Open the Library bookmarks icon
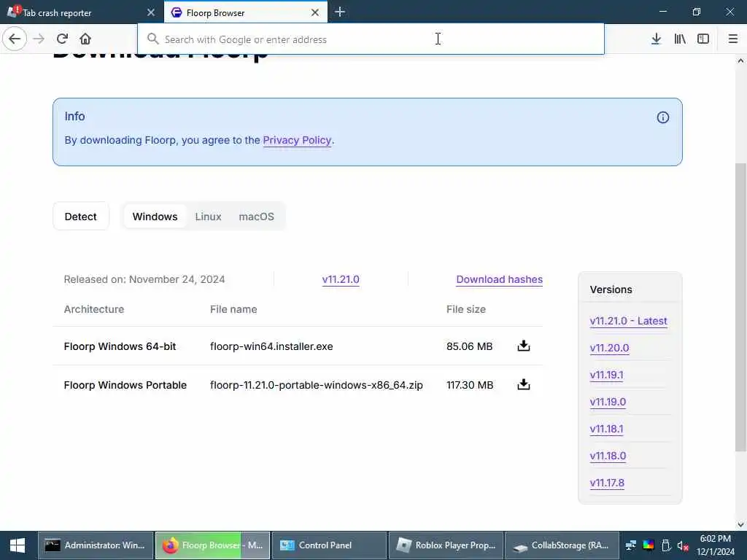Viewport: 747px width, 560px height. (x=680, y=39)
